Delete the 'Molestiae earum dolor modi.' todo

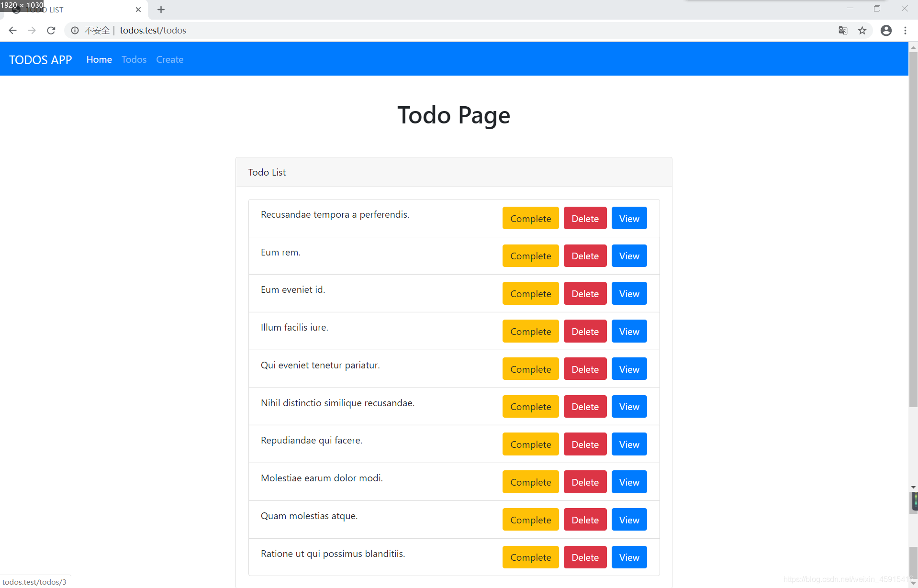click(585, 482)
